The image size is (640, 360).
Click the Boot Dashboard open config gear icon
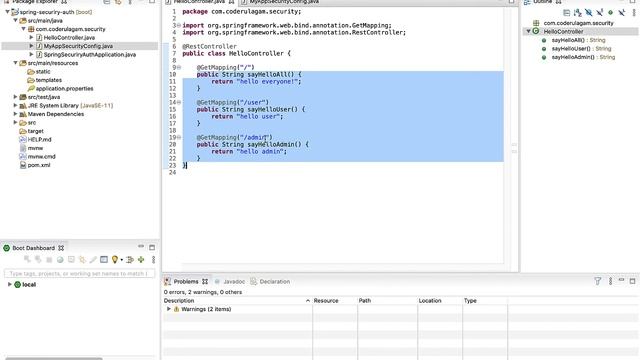click(82, 260)
